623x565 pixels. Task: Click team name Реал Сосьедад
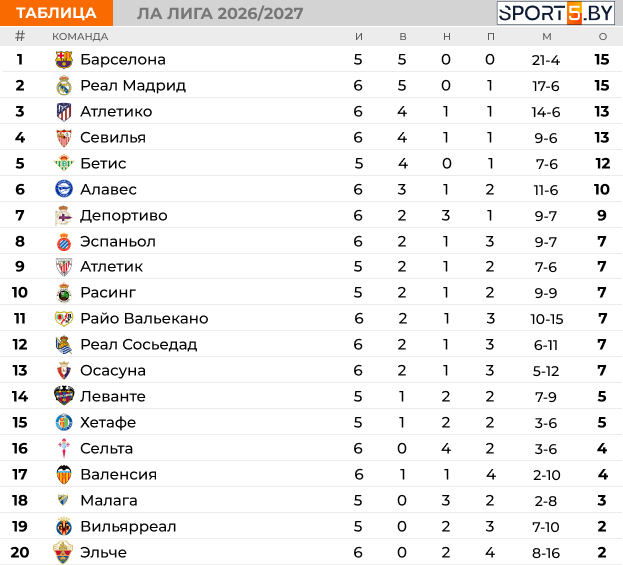pos(139,344)
